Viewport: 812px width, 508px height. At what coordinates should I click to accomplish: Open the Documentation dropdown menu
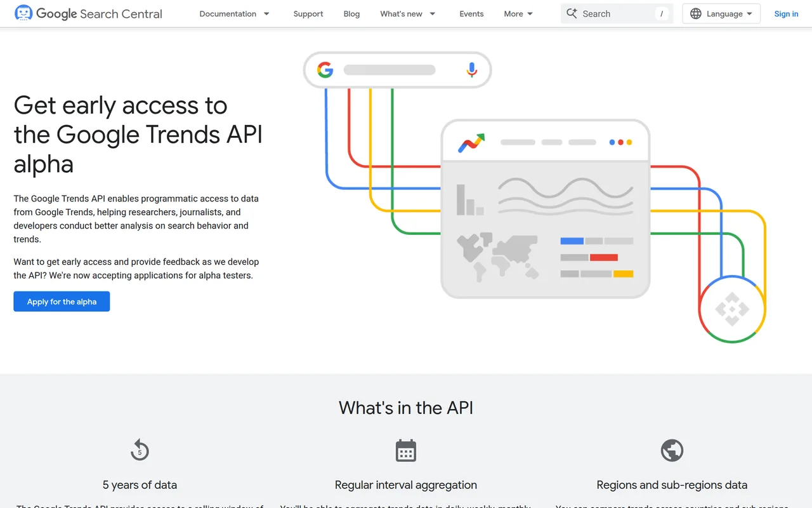point(235,13)
